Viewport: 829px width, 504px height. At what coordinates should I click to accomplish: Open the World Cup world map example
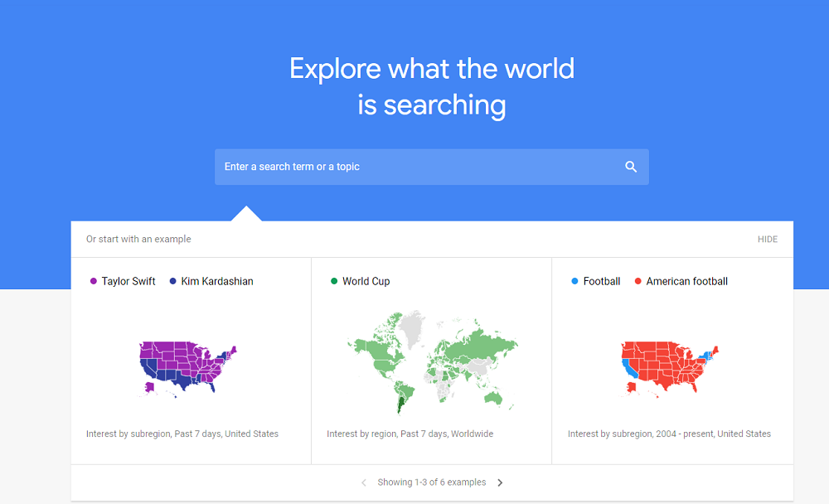433,362
